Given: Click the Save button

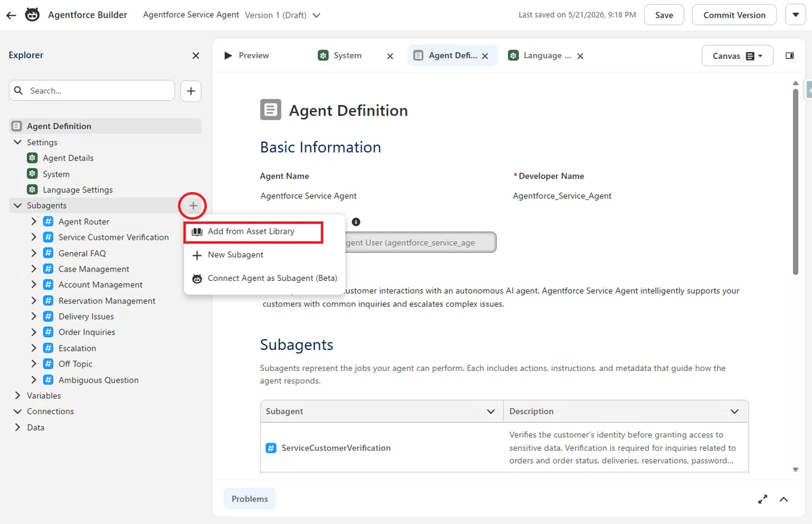Looking at the screenshot, I should pos(664,15).
